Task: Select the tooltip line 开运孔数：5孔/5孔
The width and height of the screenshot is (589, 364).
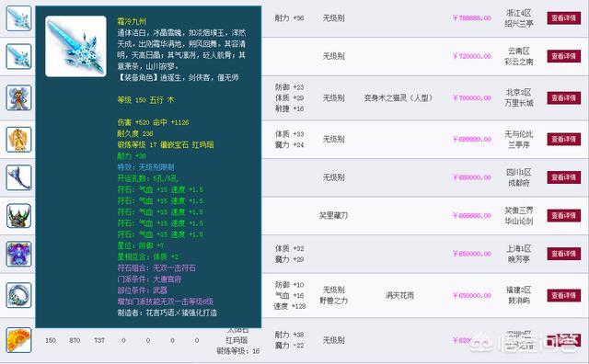Action: click(x=147, y=178)
